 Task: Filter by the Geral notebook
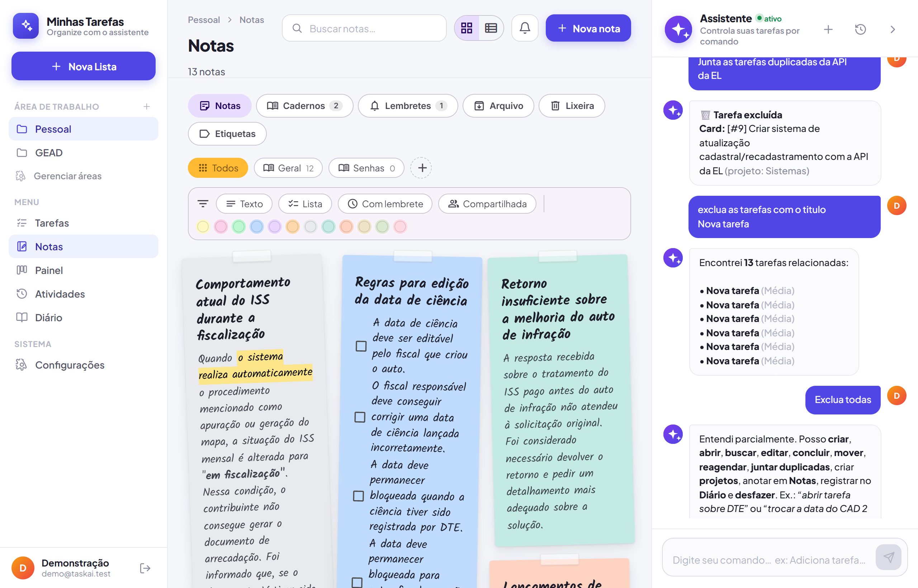coord(288,168)
